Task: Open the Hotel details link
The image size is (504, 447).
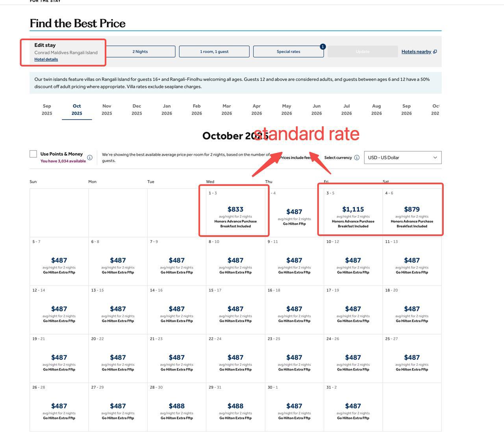Action: click(x=46, y=60)
